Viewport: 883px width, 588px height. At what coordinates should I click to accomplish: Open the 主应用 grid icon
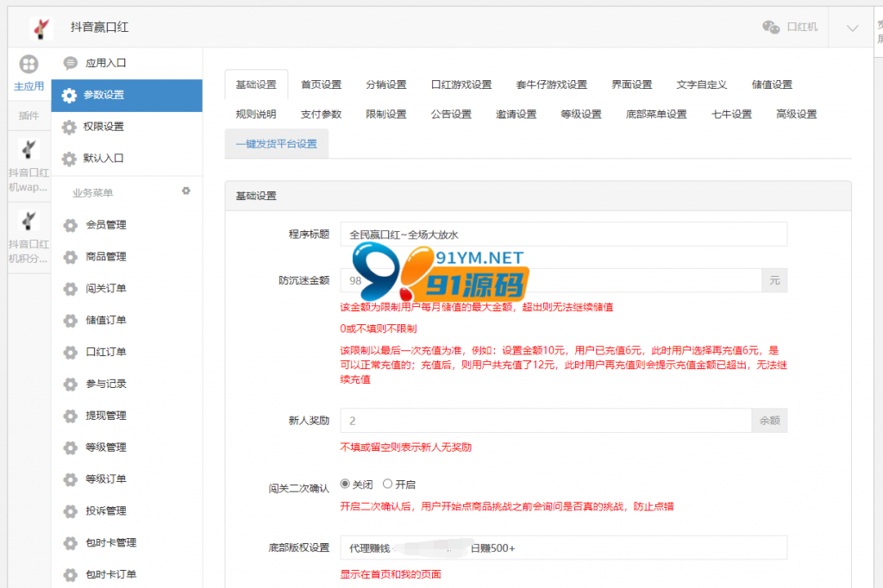tap(28, 64)
